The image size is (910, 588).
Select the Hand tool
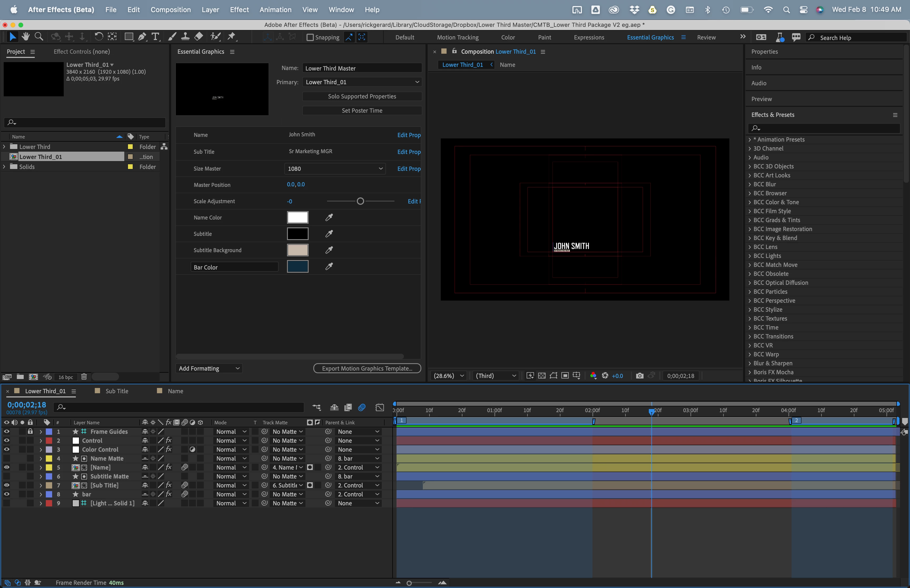point(26,37)
